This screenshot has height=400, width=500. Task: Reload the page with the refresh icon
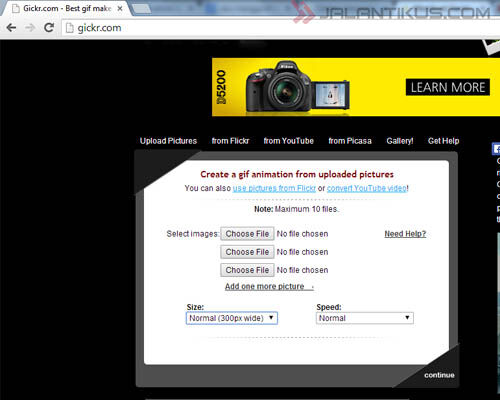click(49, 27)
